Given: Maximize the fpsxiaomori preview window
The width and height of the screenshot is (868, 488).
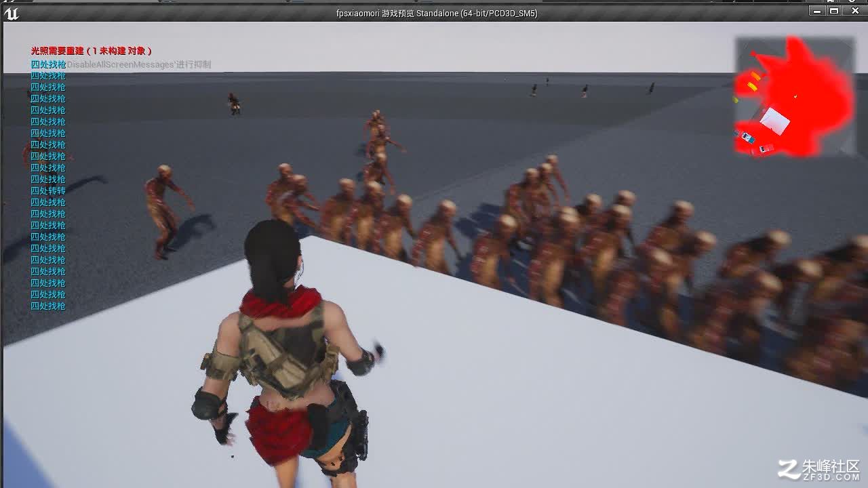Looking at the screenshot, I should pyautogui.click(x=834, y=11).
